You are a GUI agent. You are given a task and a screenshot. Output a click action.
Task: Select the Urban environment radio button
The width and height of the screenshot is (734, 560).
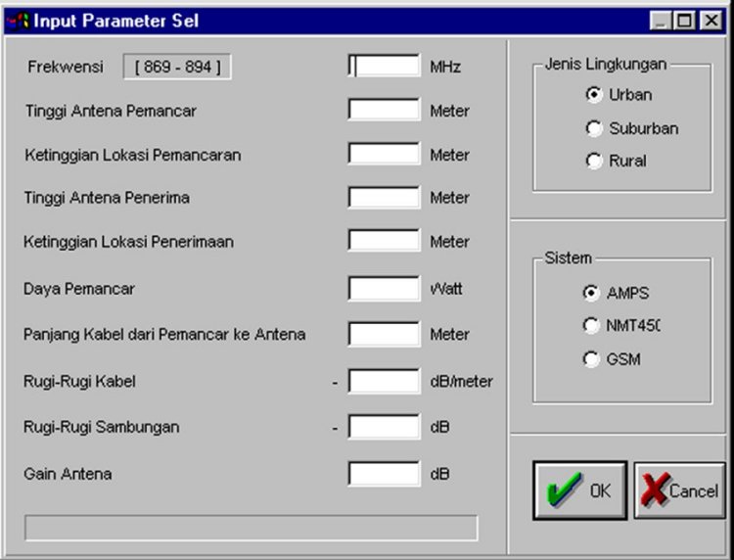(x=593, y=95)
